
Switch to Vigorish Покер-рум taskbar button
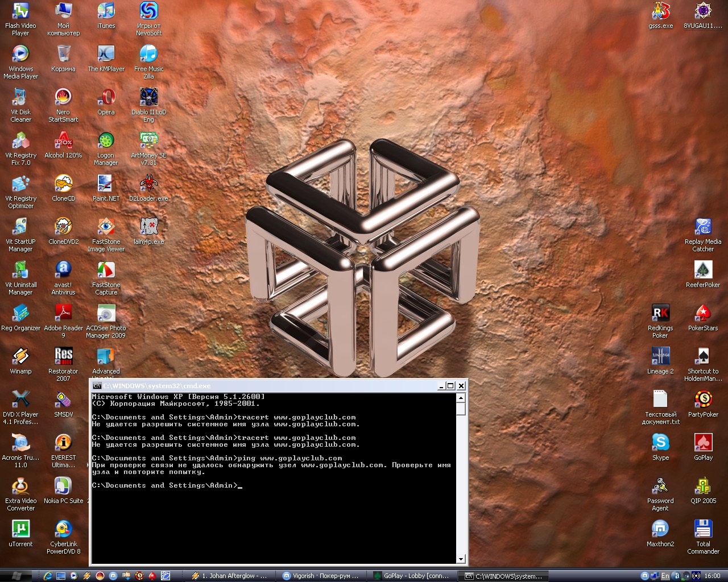pos(321,576)
